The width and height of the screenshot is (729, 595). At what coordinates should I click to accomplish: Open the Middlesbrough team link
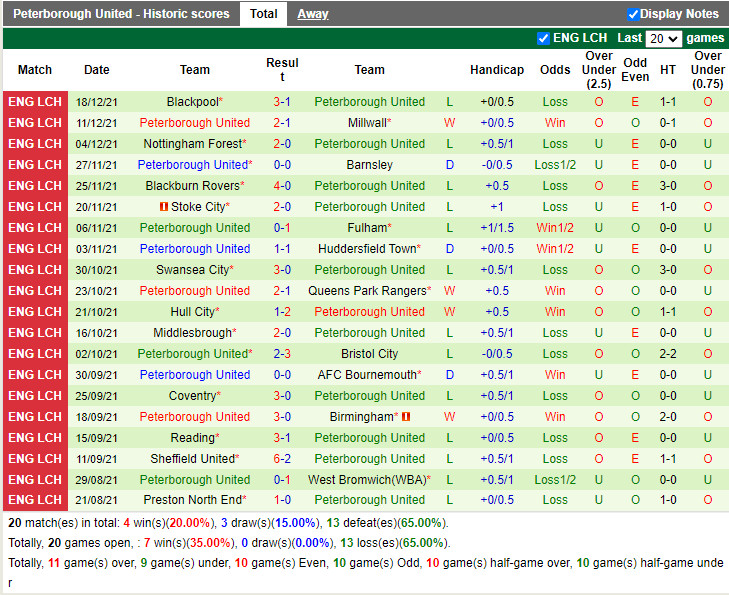tap(192, 333)
